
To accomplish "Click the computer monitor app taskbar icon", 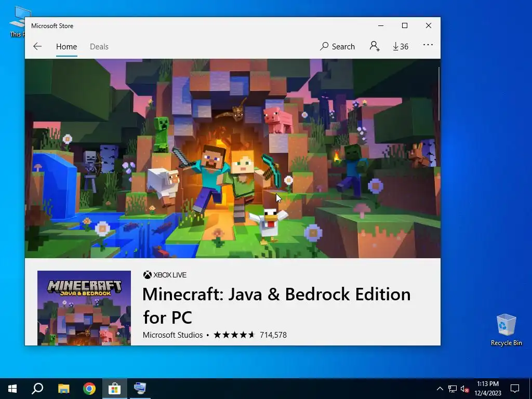I will click(140, 389).
